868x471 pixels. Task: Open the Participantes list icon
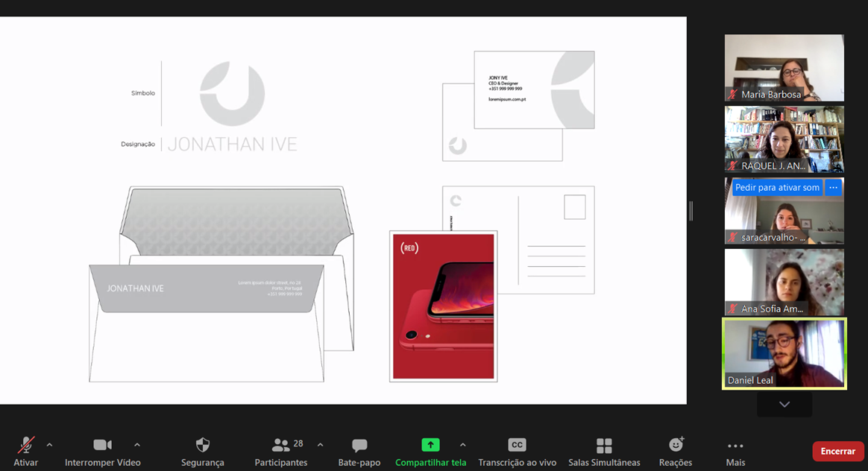pos(280,445)
